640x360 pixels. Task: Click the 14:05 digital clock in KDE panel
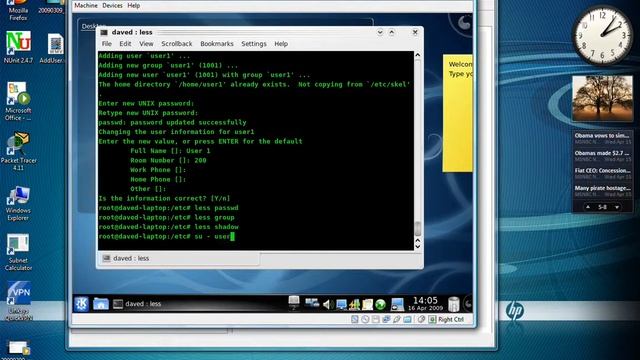coord(425,304)
